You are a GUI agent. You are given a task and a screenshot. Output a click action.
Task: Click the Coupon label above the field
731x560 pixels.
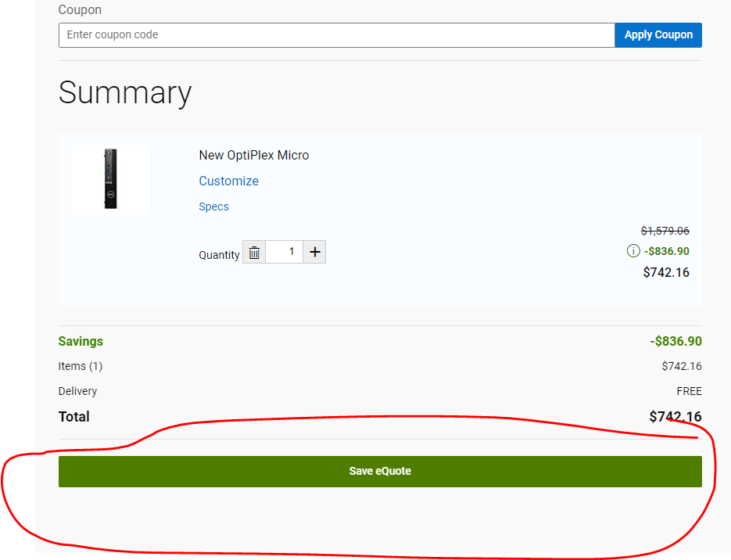(80, 10)
